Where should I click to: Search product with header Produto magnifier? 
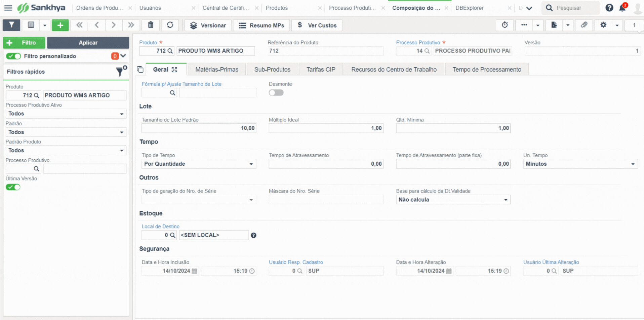click(170, 51)
